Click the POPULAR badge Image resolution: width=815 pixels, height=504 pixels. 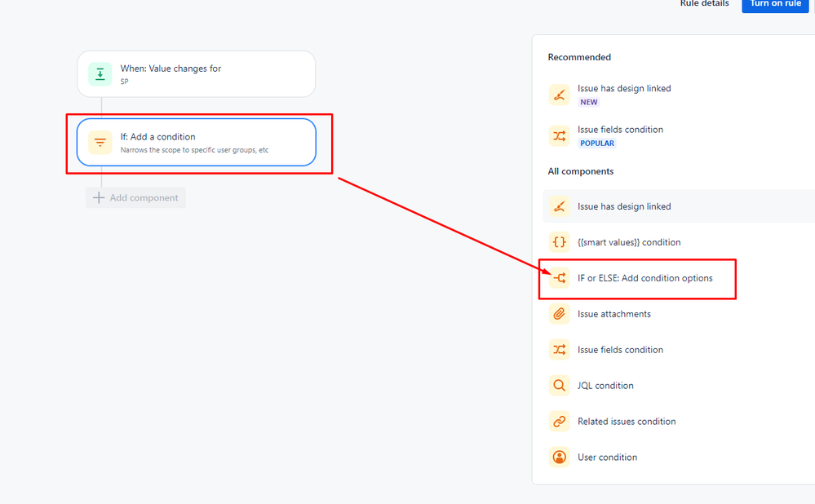(597, 144)
